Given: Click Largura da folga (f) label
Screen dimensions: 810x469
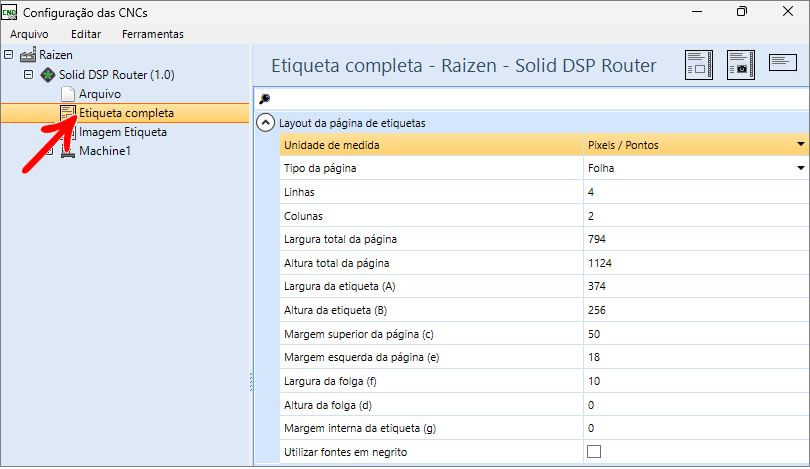Looking at the screenshot, I should 330,381.
